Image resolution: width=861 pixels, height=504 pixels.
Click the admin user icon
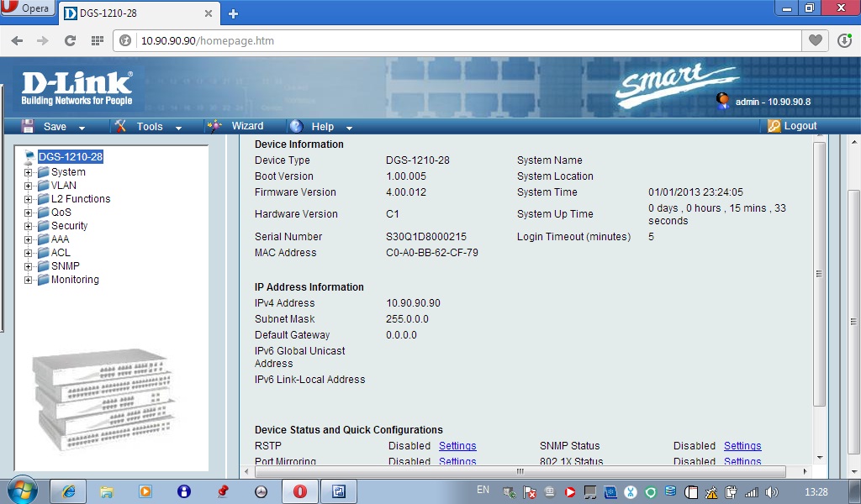722,100
